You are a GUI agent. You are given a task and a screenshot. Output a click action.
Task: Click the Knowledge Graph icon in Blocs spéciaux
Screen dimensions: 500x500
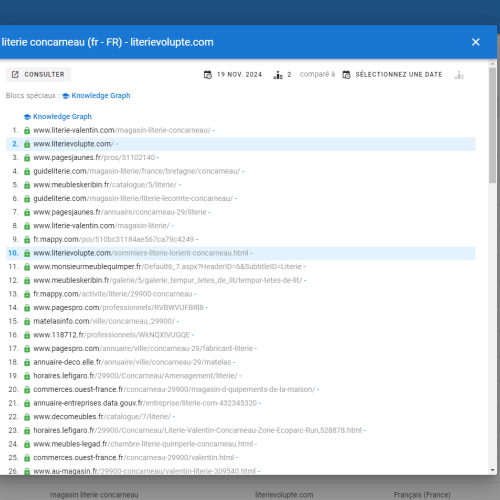pyautogui.click(x=66, y=96)
